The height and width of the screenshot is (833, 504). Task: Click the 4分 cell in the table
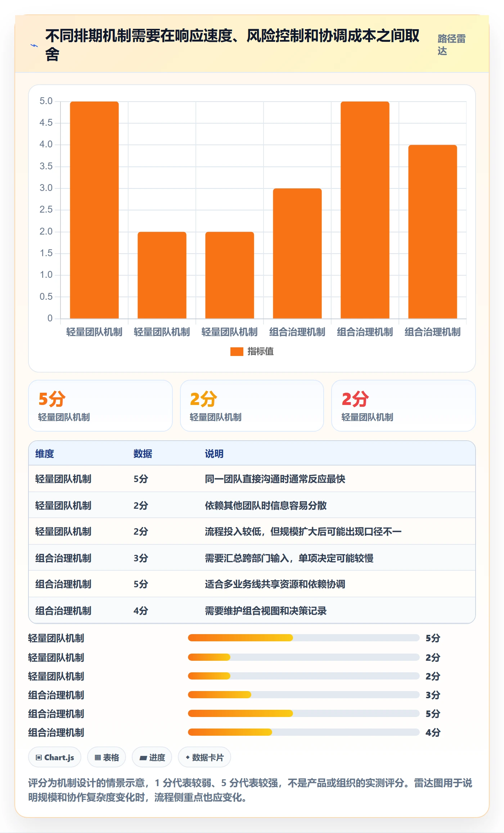pyautogui.click(x=141, y=611)
